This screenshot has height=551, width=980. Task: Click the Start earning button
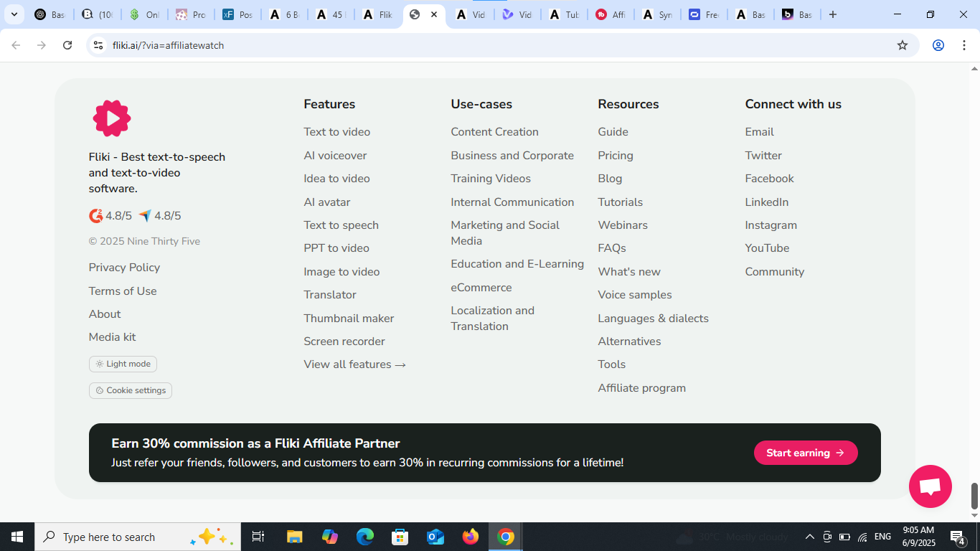[x=806, y=453]
